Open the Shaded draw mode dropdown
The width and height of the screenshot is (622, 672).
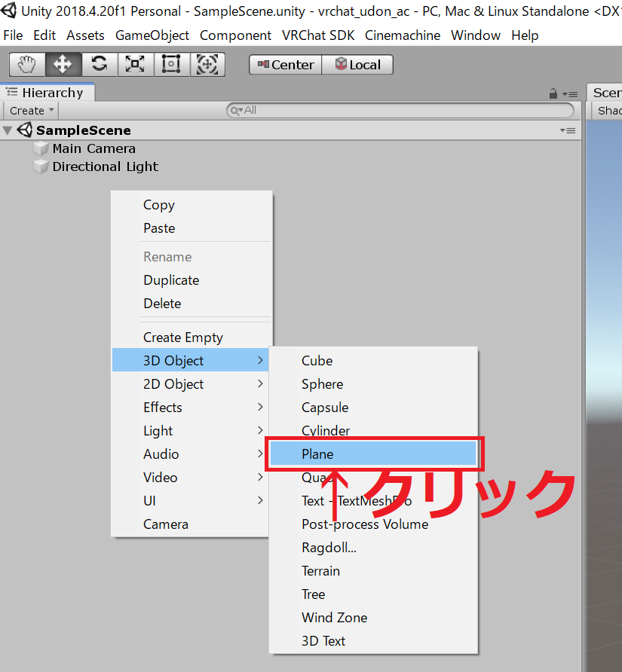point(607,111)
